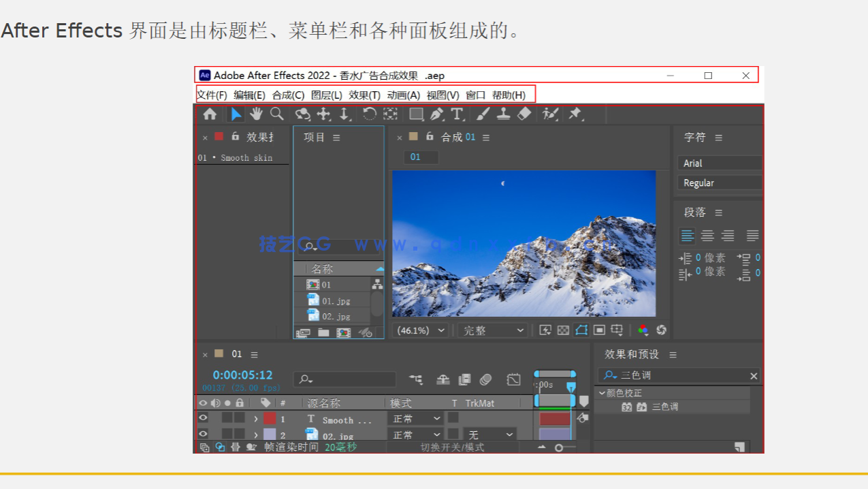Click the 切换开关/模式 button
This screenshot has width=868, height=489.
click(x=454, y=447)
